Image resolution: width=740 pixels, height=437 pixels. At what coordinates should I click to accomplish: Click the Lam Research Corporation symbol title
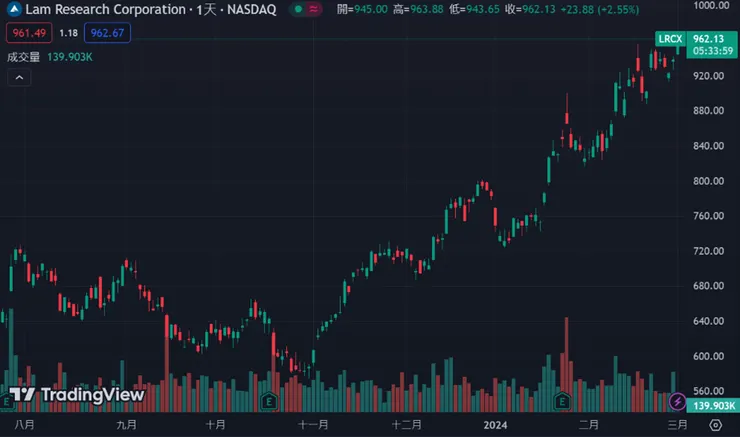click(x=151, y=9)
